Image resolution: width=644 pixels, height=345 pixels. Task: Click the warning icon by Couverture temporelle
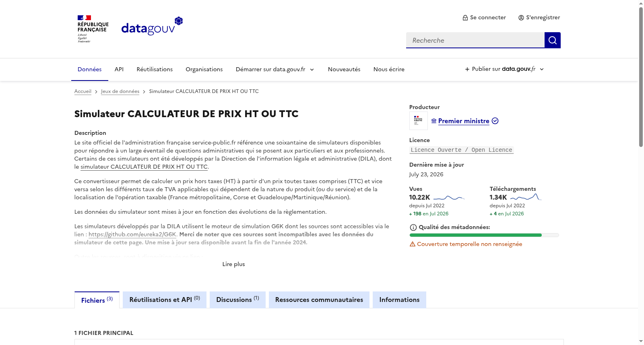click(412, 244)
